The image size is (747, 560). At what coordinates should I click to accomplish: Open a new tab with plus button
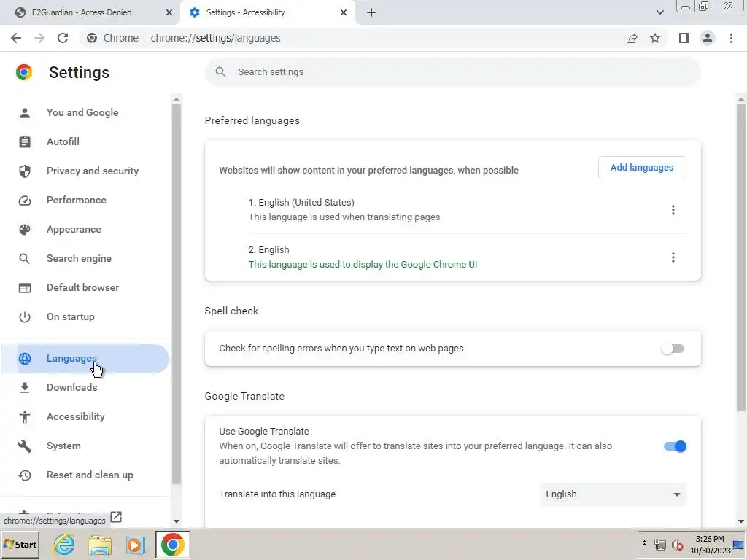pos(371,13)
